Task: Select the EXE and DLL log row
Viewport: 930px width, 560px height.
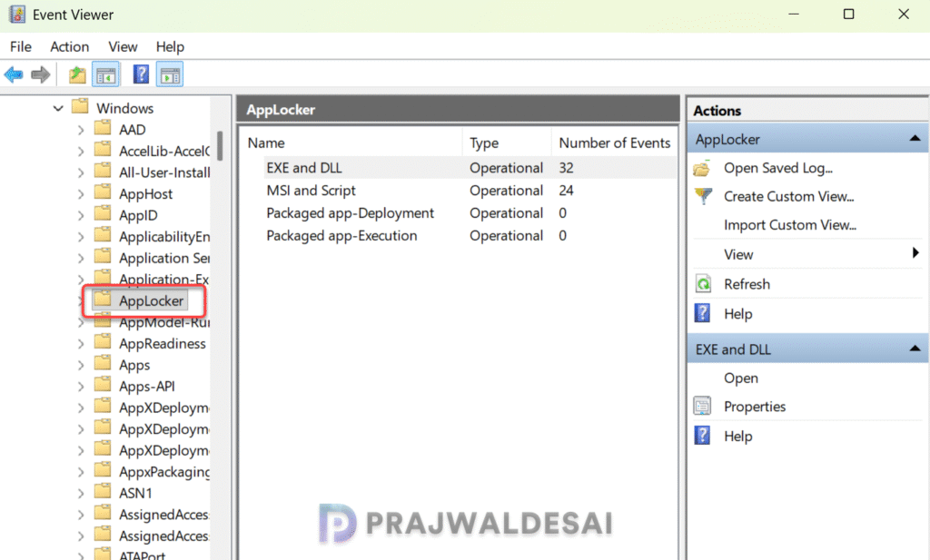Action: click(469, 168)
